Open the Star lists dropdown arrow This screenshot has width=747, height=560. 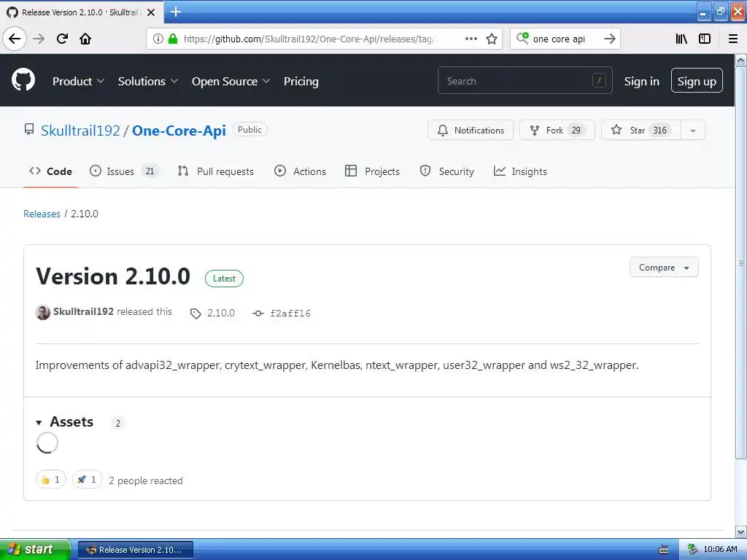click(693, 130)
